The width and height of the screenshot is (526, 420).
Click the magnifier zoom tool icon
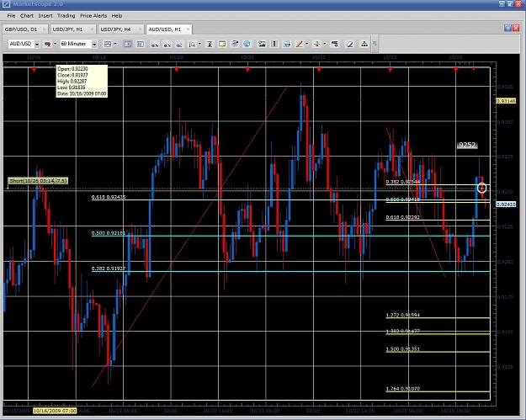[192, 44]
